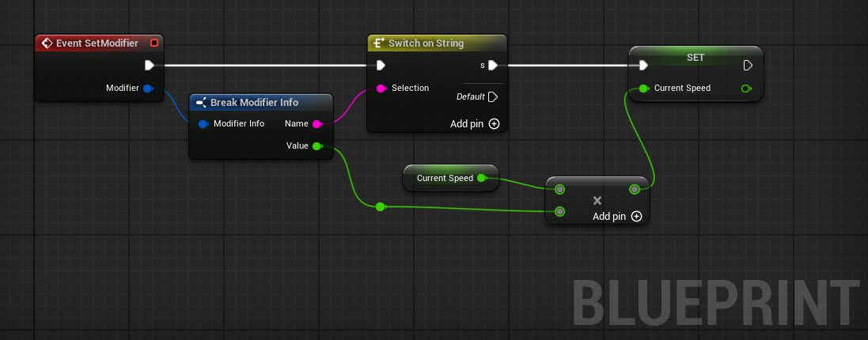Select the green reroute node on the wire
Image resolution: width=868 pixels, height=340 pixels.
[x=380, y=206]
